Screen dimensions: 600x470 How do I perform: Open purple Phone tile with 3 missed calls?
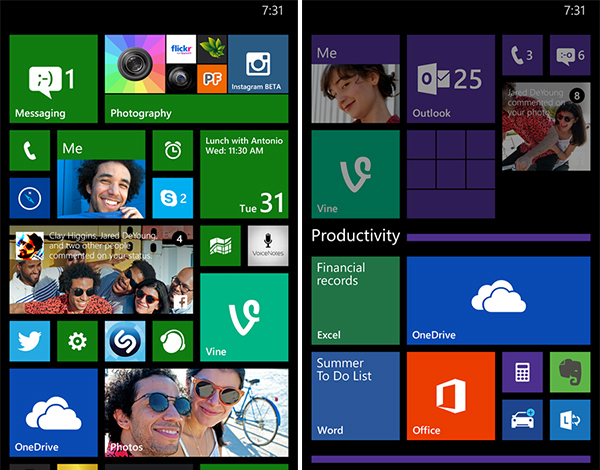[522, 55]
